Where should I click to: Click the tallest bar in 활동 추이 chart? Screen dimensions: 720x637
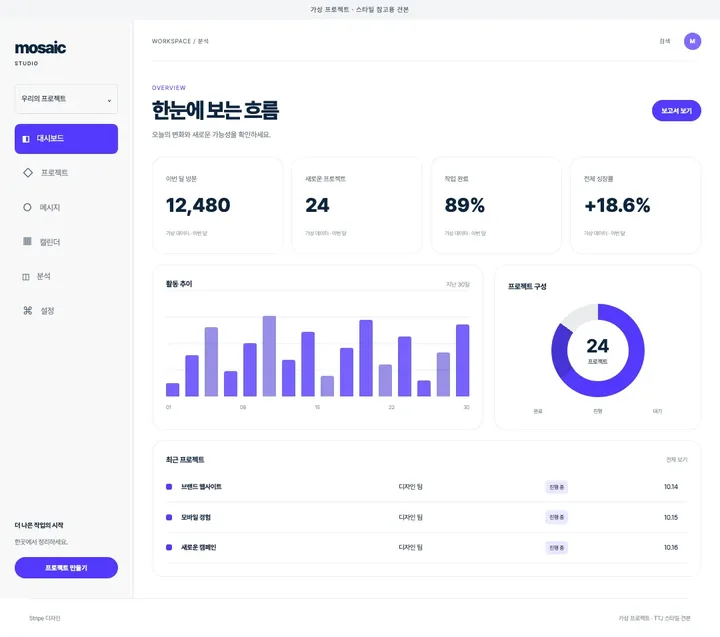269,356
